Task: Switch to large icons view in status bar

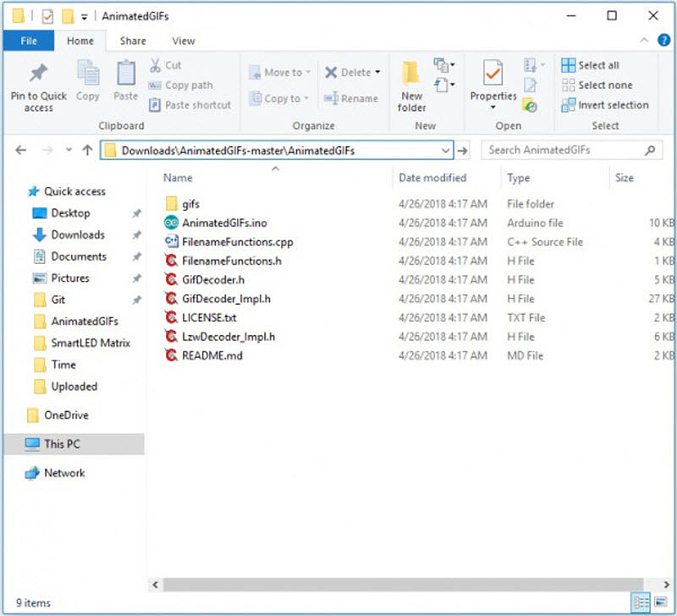Action: (x=660, y=603)
